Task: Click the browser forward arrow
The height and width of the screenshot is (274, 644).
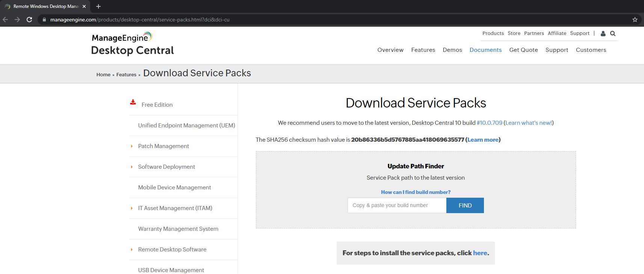Action: tap(17, 20)
